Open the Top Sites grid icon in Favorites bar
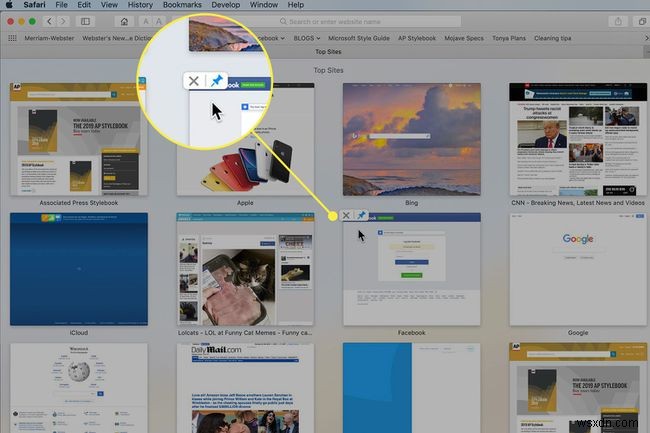 tap(12, 38)
